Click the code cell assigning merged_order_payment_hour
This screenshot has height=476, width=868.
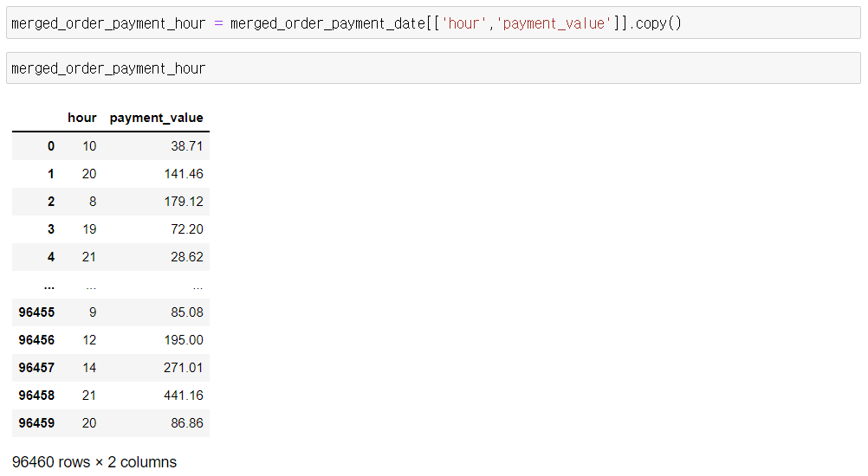click(433, 23)
